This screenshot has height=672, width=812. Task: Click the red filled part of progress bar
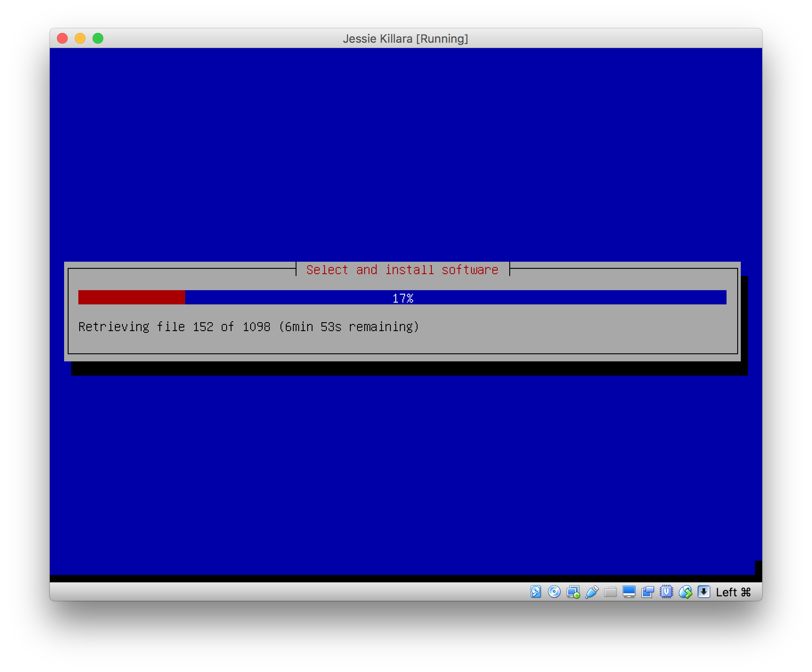[x=131, y=297]
